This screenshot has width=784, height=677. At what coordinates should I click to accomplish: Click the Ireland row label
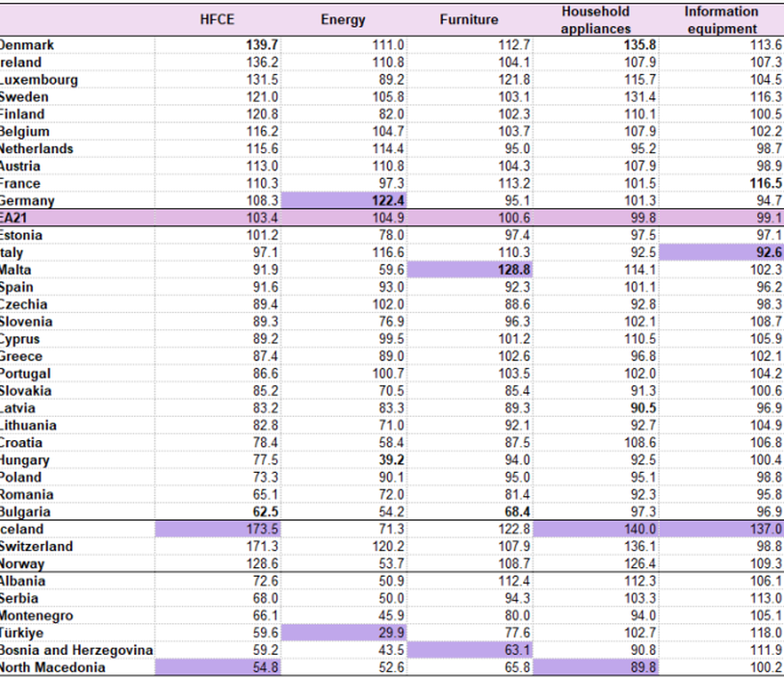pyautogui.click(x=20, y=63)
